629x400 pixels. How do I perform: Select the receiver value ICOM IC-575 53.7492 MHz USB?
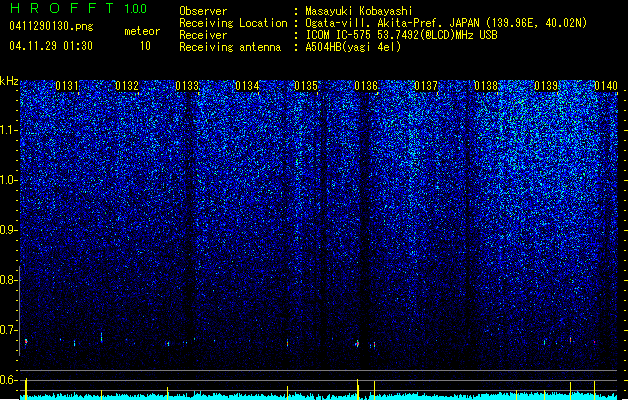pos(401,35)
